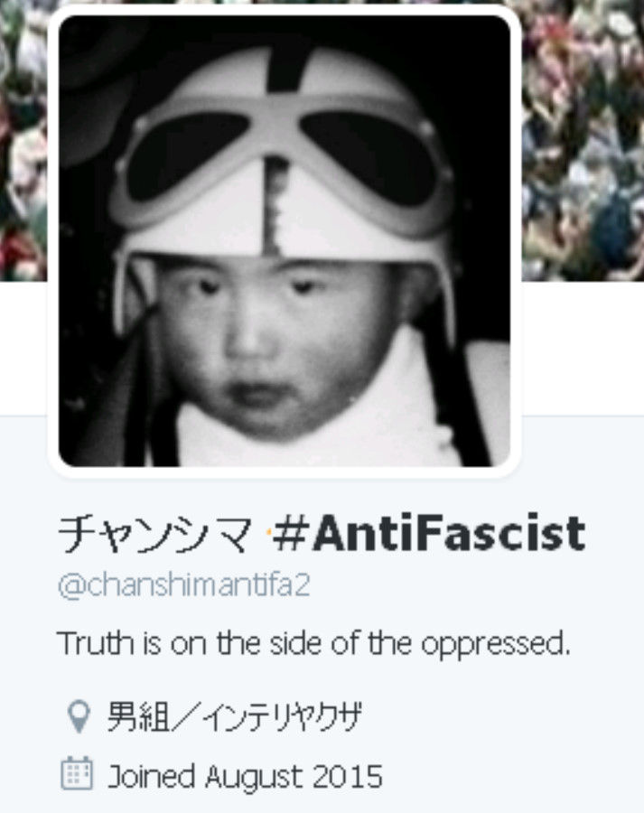Click the word Truth in the bio

[x=96, y=643]
